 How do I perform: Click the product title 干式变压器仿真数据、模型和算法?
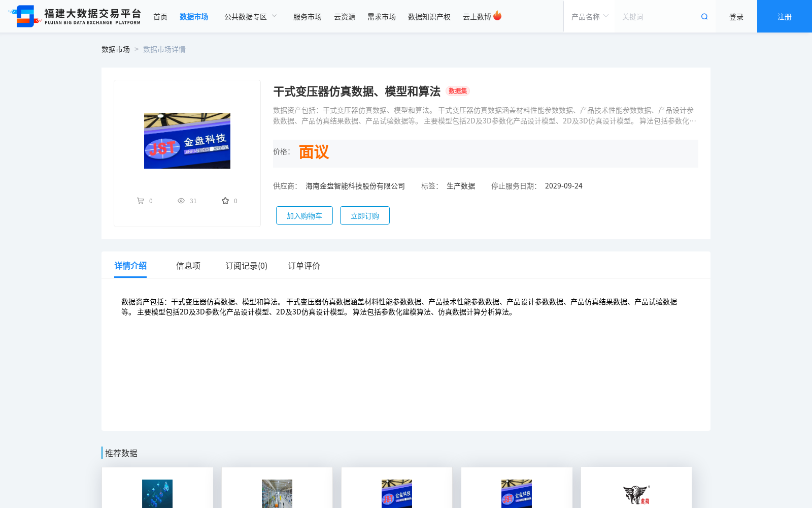point(357,91)
